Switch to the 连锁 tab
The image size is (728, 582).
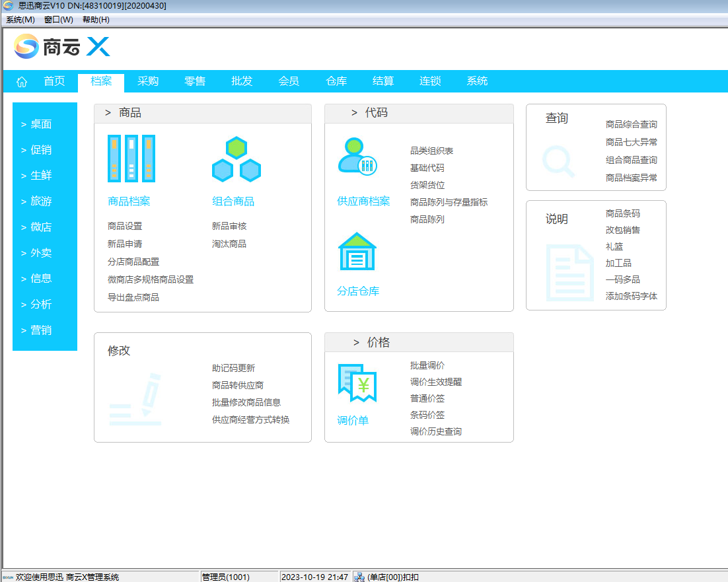(430, 81)
